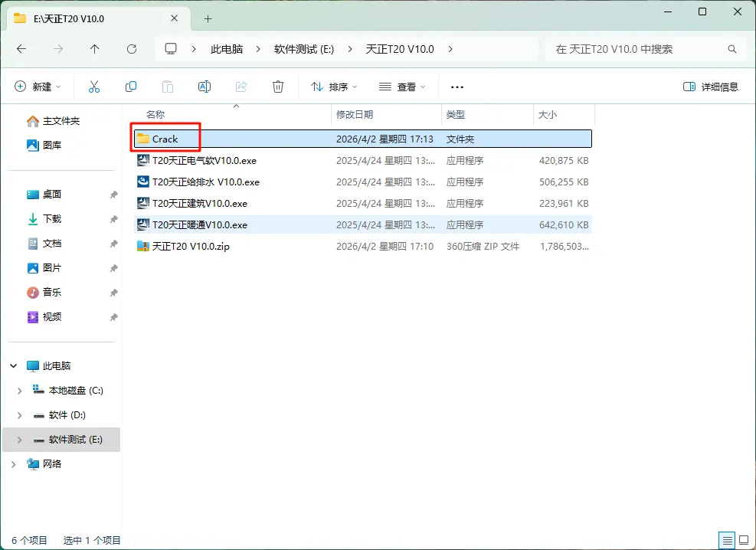756x550 pixels.
Task: Click the Share icon in toolbar
Action: 241,87
